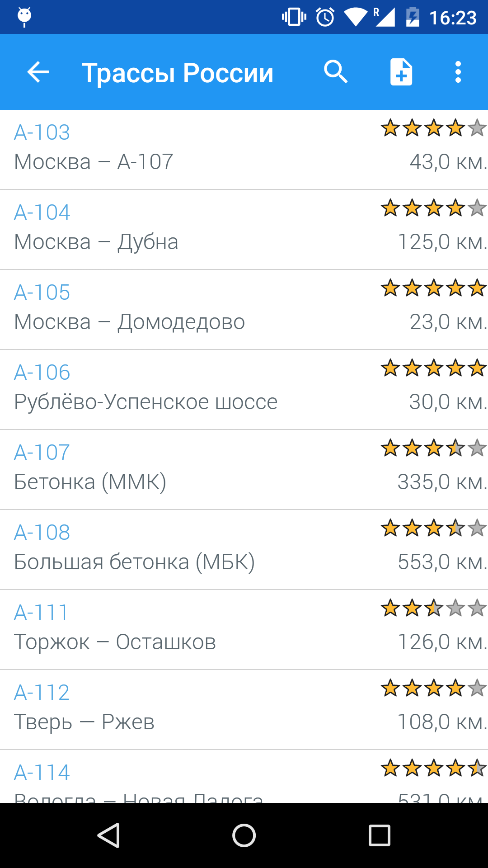Select A-105 Москва – Домодедово entry

coord(244,310)
